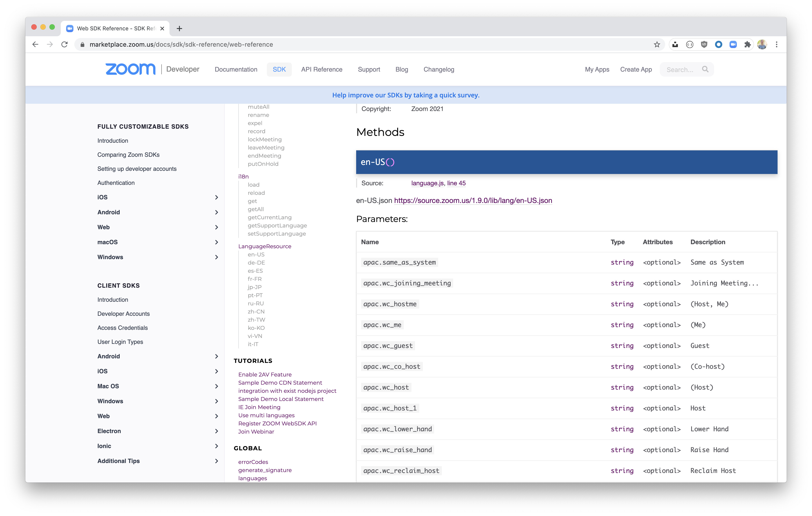Open User Login Types in the sidebar
This screenshot has width=812, height=516.
click(120, 342)
